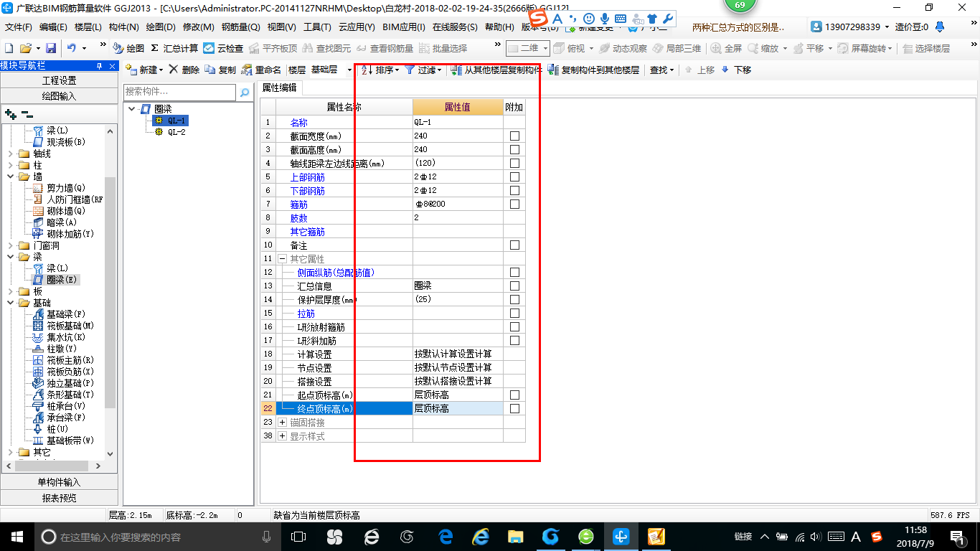This screenshot has width=980, height=551.
Task: Open Windows Task View button
Action: coord(298,537)
